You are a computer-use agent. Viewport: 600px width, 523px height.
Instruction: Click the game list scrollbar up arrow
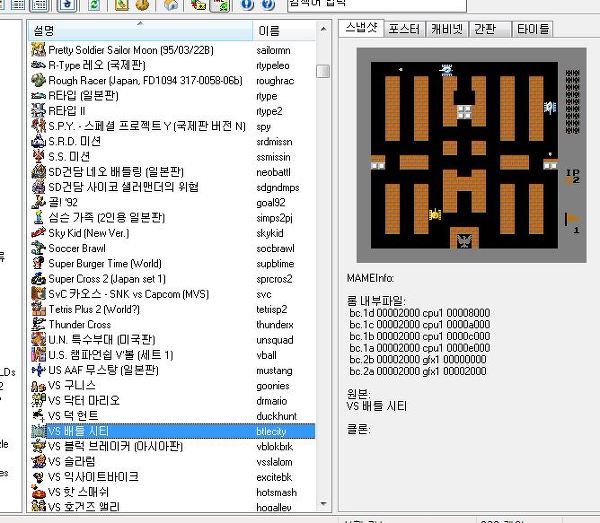(x=323, y=29)
